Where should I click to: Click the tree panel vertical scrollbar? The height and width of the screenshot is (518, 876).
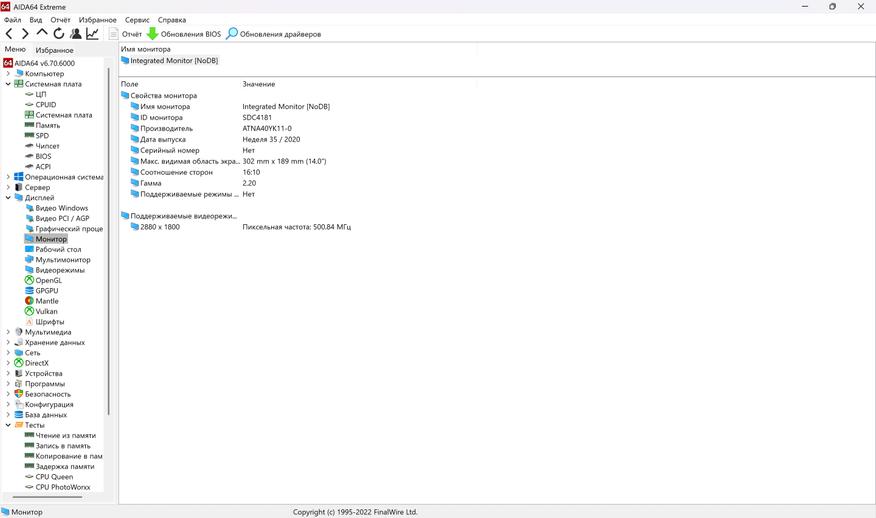pos(109,240)
